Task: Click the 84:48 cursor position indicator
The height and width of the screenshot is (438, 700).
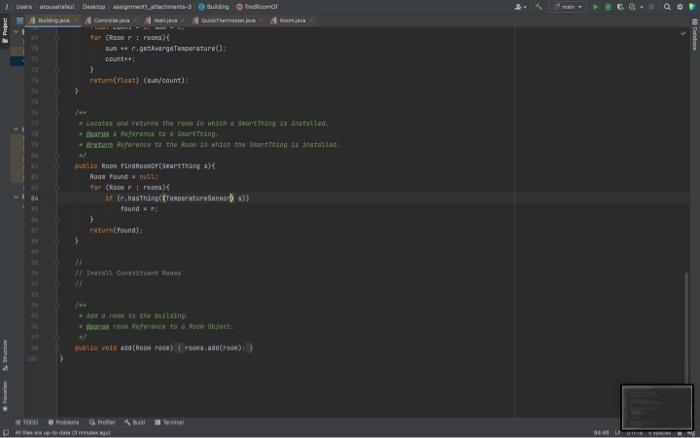Action: (x=601, y=433)
